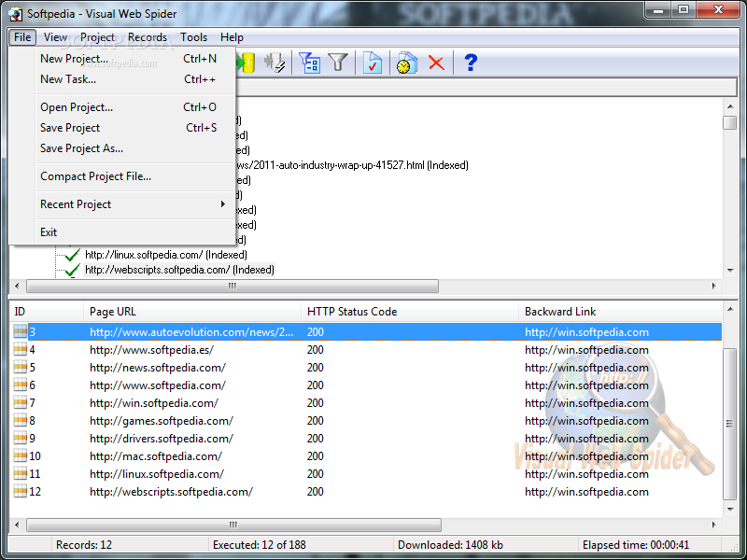Open the Help menu
This screenshot has width=747, height=560.
(232, 37)
